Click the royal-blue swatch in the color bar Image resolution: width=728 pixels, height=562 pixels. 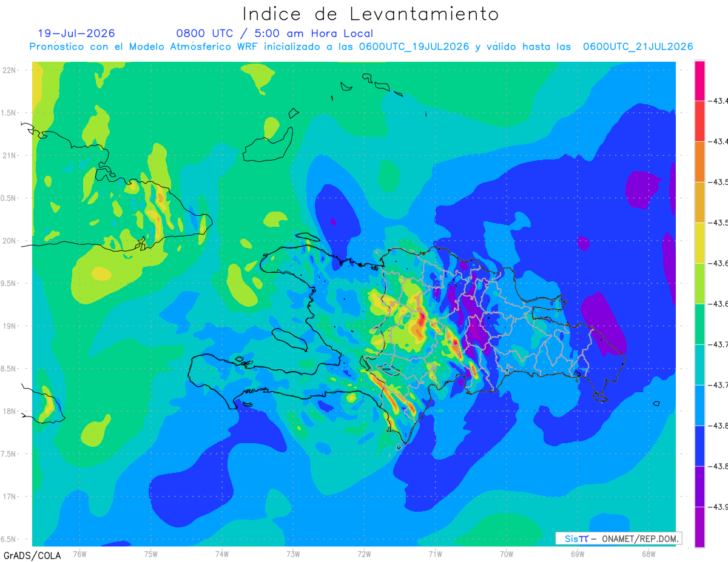click(699, 446)
